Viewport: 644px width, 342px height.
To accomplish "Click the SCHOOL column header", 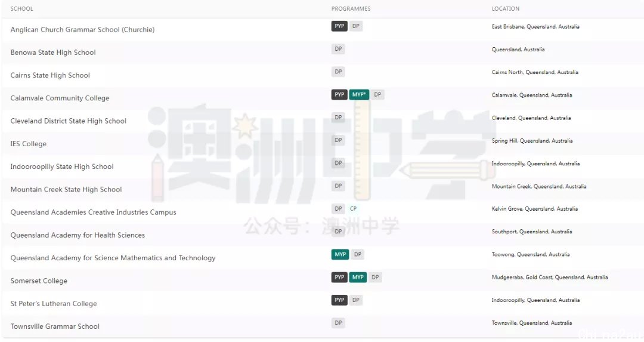I will click(22, 8).
